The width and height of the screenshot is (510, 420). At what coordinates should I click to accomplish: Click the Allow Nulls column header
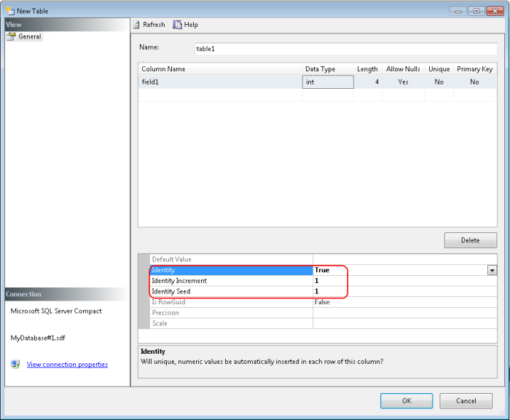(x=404, y=69)
